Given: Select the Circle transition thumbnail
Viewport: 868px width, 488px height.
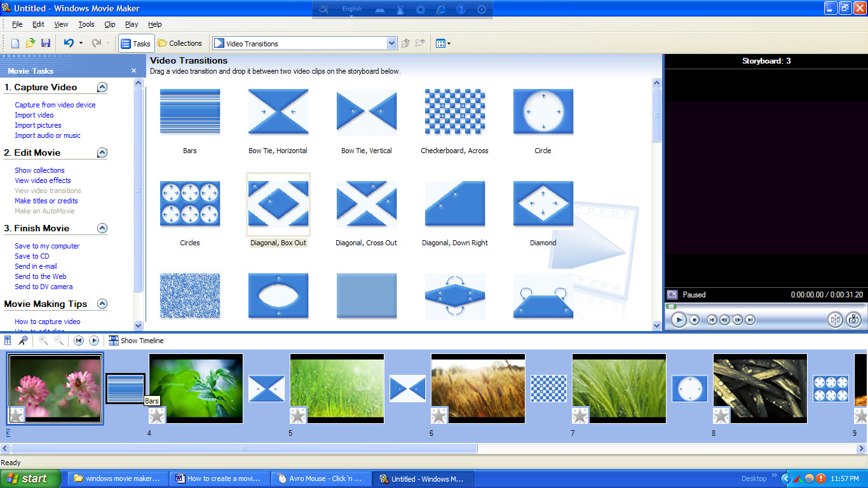Looking at the screenshot, I should [x=543, y=112].
